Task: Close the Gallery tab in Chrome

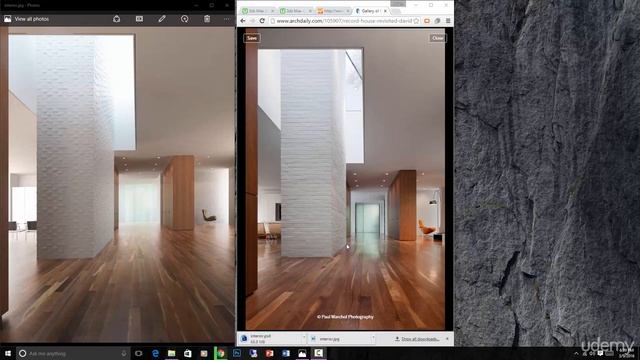Action: [x=385, y=11]
